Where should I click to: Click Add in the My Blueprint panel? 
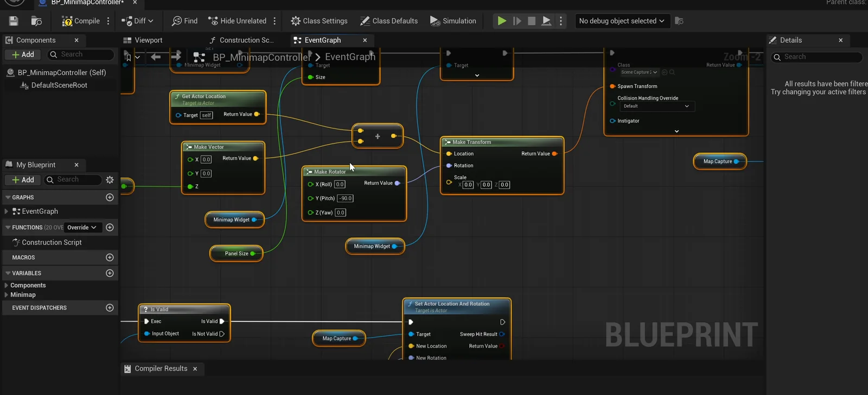23,180
